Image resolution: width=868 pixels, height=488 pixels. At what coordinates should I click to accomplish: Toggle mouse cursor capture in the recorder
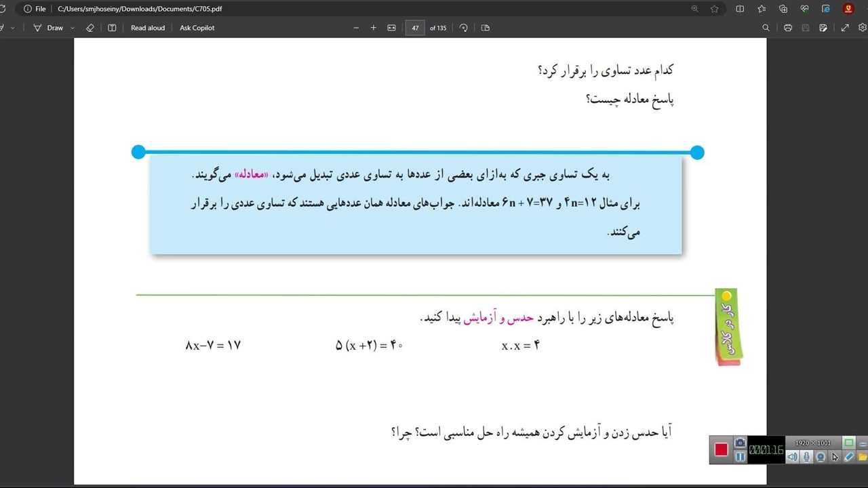point(835,457)
